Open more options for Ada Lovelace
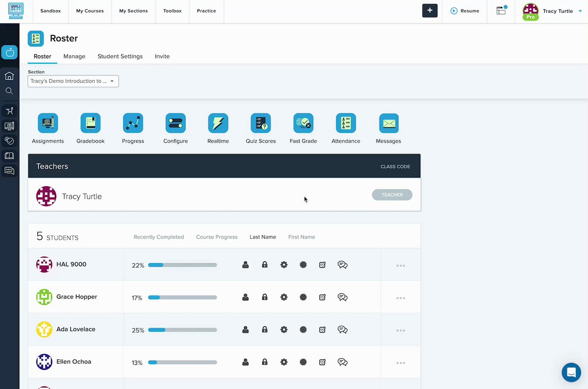588x389 pixels. click(401, 330)
